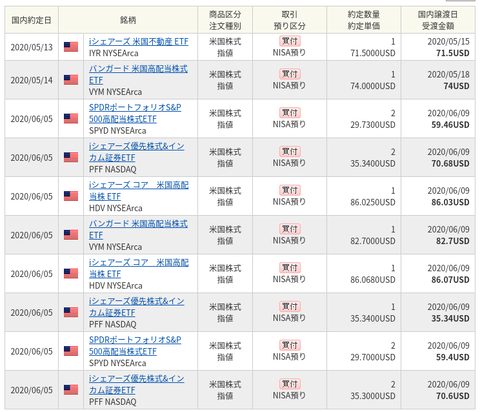Click the 買付 badge in the 86.03USD row
This screenshot has width=480, height=412.
coord(290,190)
